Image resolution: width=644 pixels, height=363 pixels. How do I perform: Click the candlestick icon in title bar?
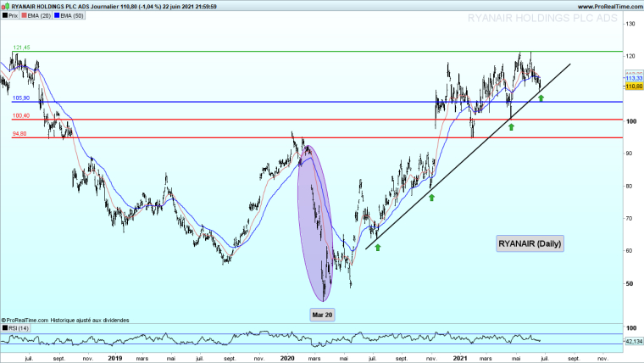click(x=5, y=5)
